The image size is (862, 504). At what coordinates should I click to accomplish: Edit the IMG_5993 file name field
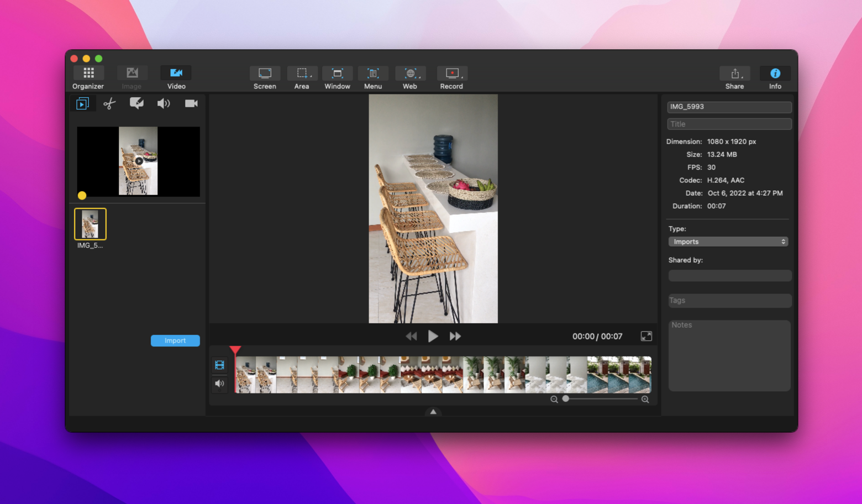pos(729,107)
